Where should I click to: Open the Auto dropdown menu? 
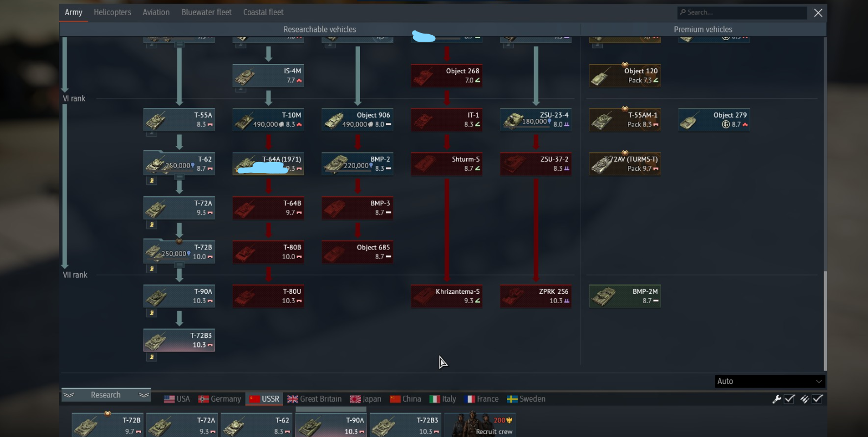pos(770,381)
